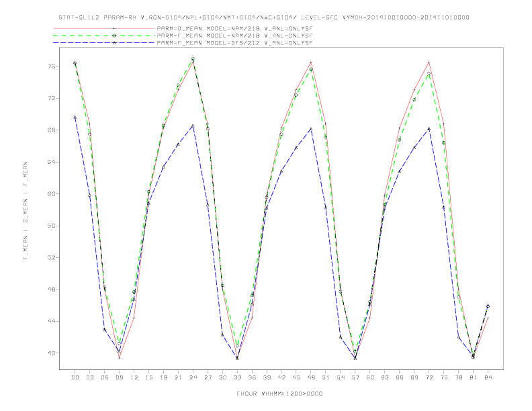Image resolution: width=532 pixels, height=411 pixels.
Task: Click x-axis forecast hour label 03
Action: (x=89, y=377)
